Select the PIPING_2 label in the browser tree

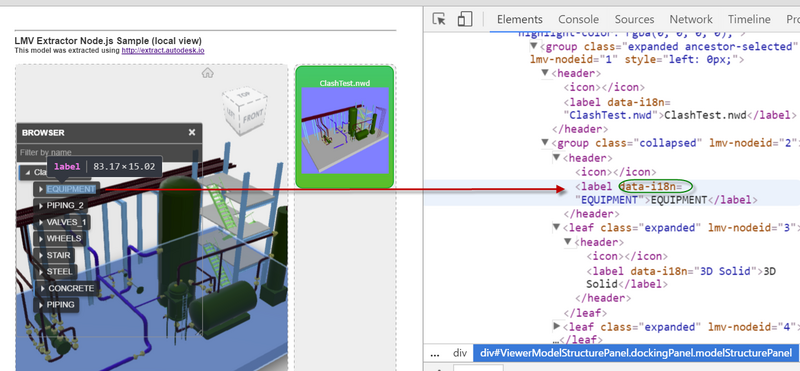click(65, 206)
